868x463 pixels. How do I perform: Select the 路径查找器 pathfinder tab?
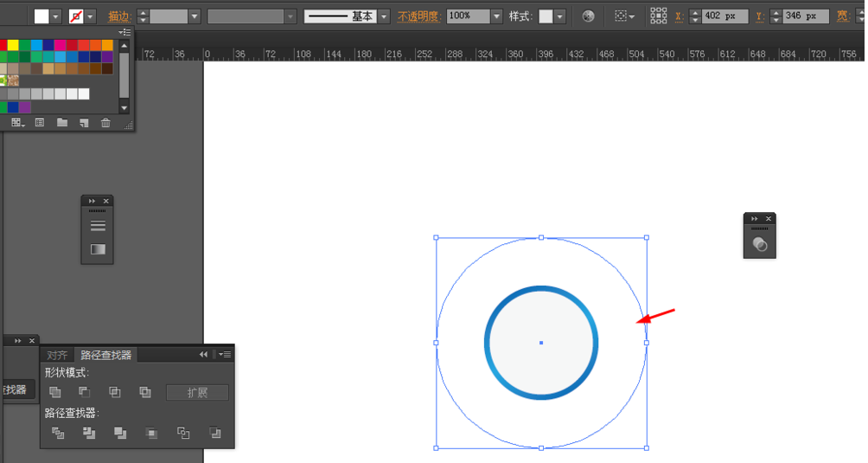(105, 355)
